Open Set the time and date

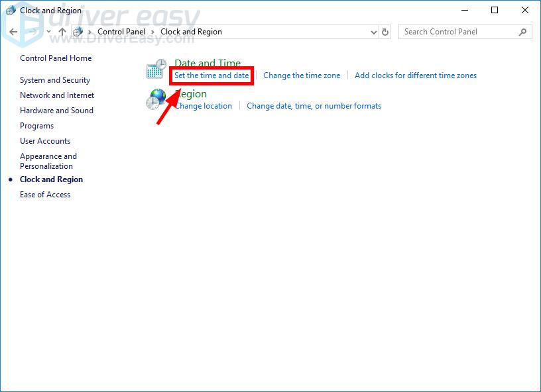(211, 75)
